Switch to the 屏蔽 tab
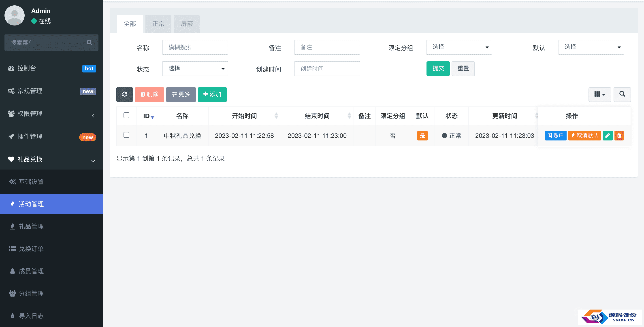The image size is (644, 327). (187, 24)
